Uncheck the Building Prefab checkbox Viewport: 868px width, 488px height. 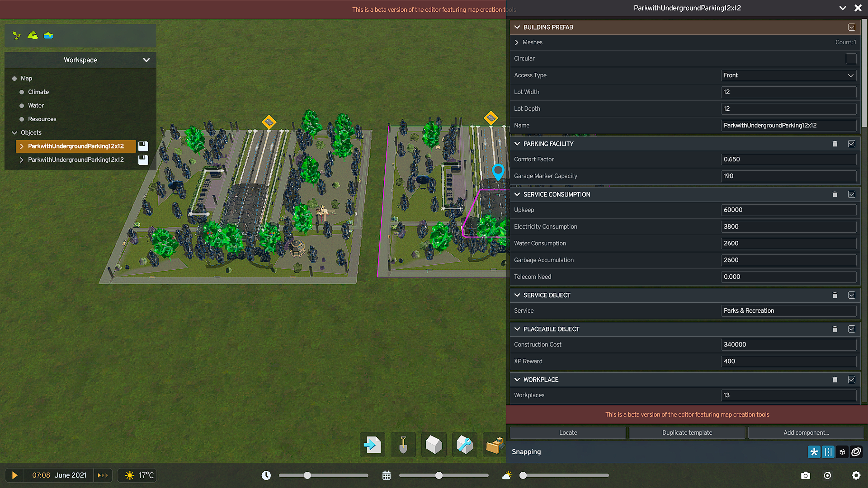click(852, 27)
